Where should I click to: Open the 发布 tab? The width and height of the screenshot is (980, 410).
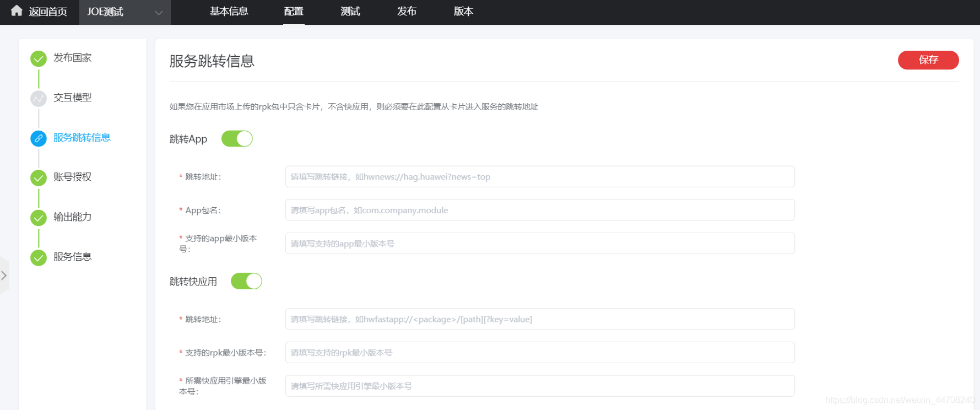pos(407,12)
